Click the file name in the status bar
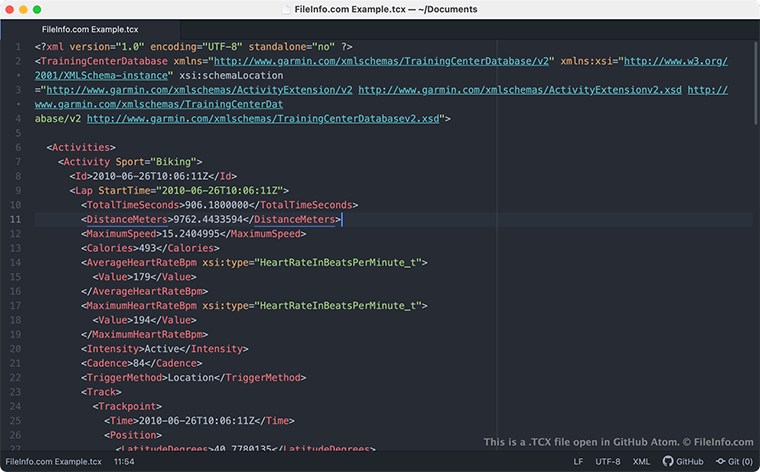Screen dimensions: 760x472 [53, 462]
